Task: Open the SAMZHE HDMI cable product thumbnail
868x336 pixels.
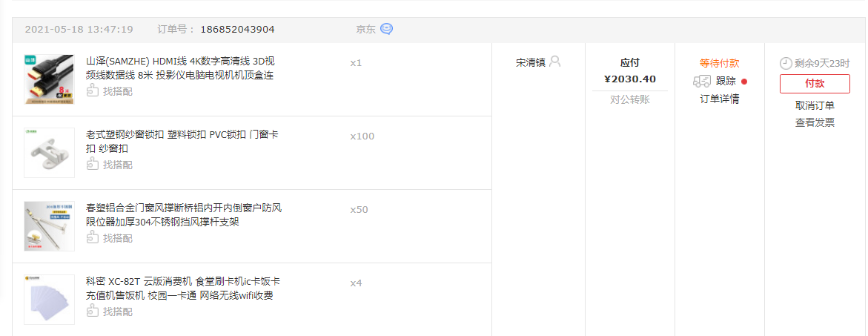Action: click(x=49, y=79)
